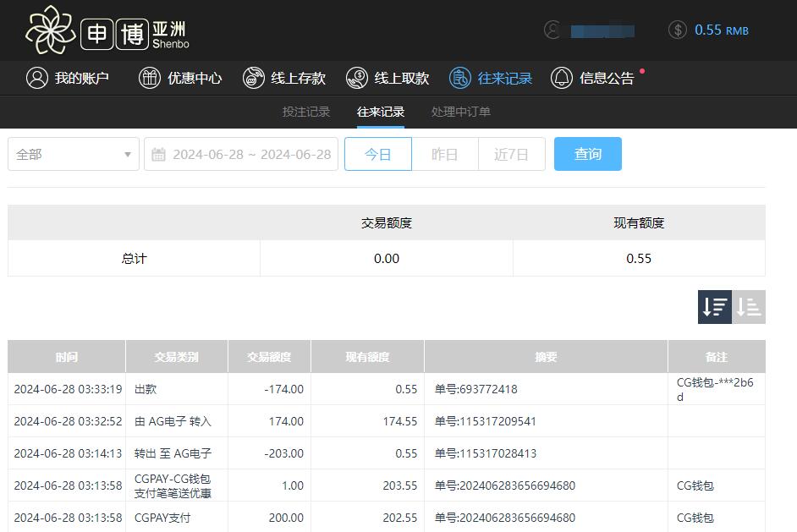The height and width of the screenshot is (532, 797).
Task: Select the 近7日 last-7-days filter
Action: click(512, 153)
